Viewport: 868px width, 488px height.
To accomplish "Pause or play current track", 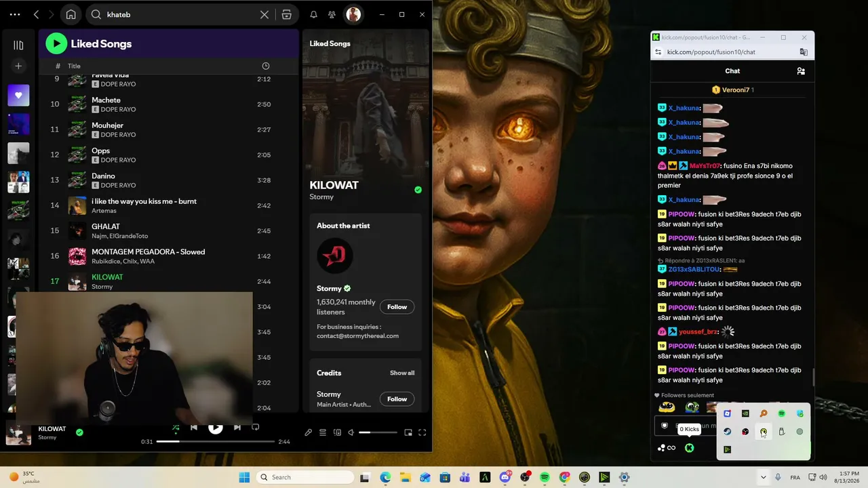I will click(x=215, y=428).
